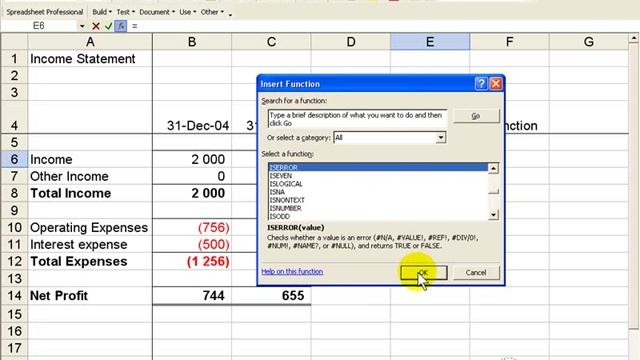Click the 655 net profit cell
This screenshot has width=640, height=360.
271,296
